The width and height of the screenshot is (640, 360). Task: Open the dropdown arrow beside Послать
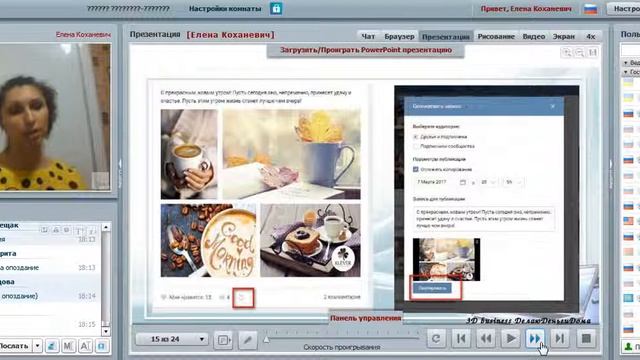coord(37,346)
